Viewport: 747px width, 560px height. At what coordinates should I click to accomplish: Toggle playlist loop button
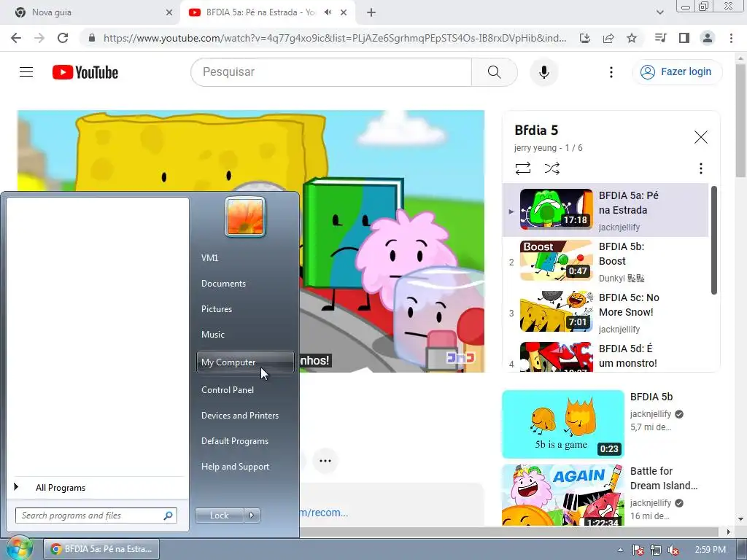coord(522,168)
